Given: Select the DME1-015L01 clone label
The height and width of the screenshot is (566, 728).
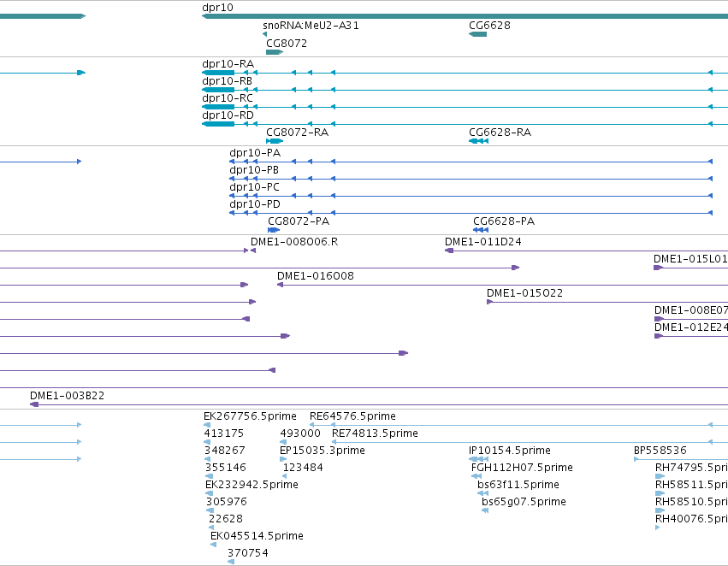Looking at the screenshot, I should 690,259.
